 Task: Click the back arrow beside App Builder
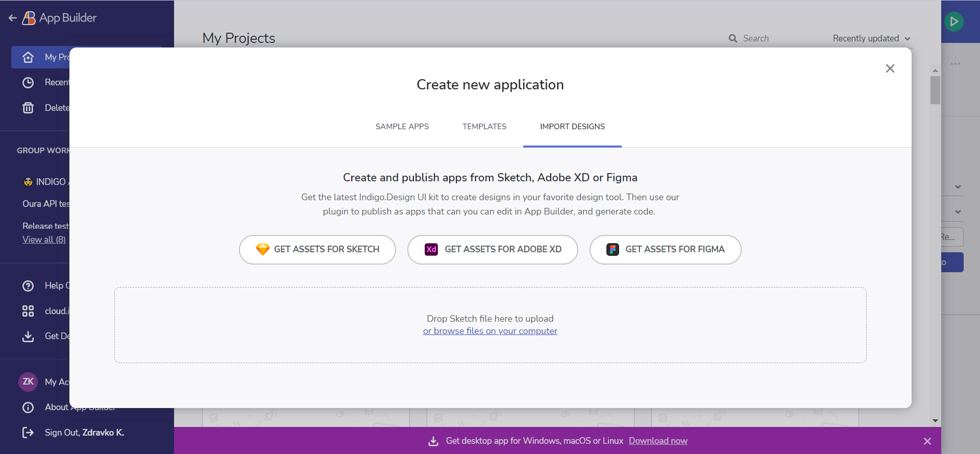[x=13, y=18]
